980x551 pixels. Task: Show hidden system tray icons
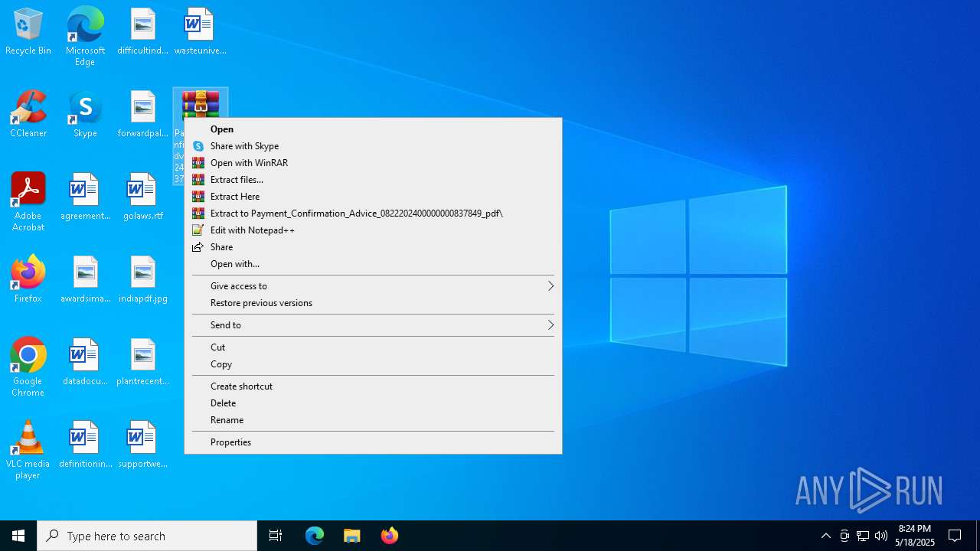825,536
